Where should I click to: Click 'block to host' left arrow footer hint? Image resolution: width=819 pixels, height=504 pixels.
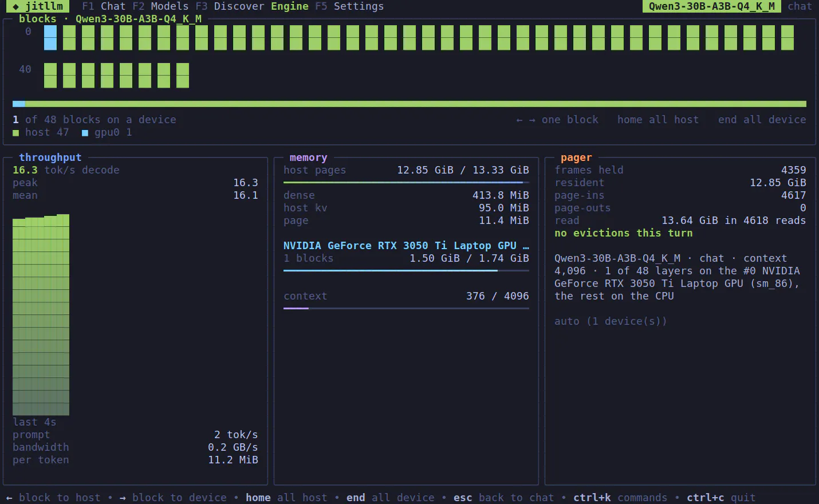click(x=53, y=498)
